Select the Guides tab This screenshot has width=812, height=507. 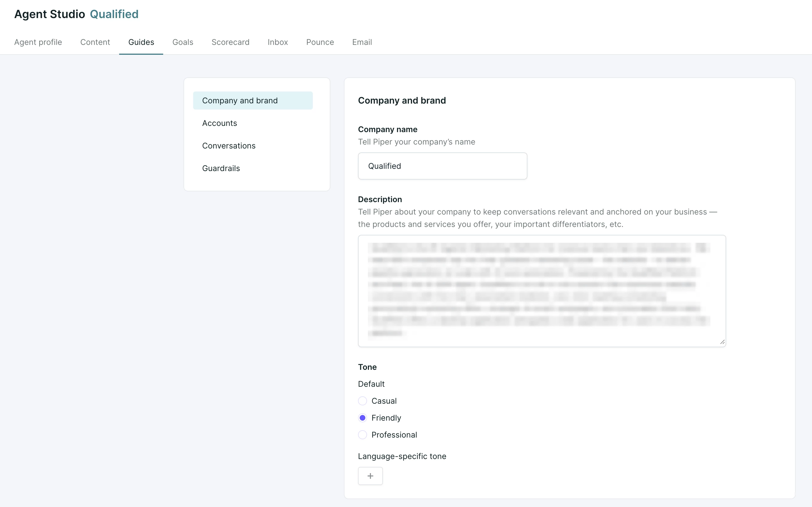[141, 42]
